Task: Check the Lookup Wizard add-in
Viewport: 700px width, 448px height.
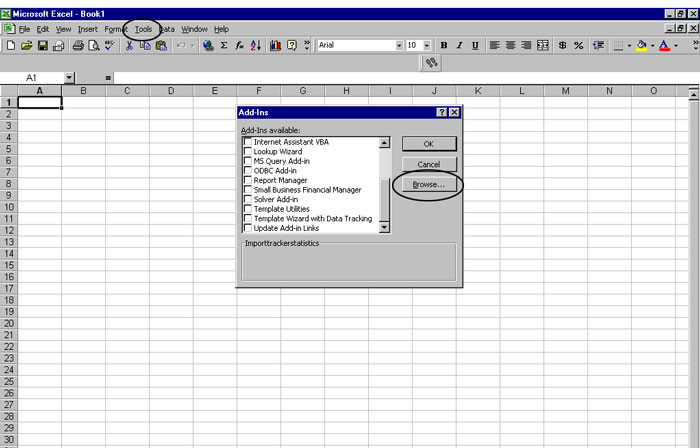Action: click(248, 151)
